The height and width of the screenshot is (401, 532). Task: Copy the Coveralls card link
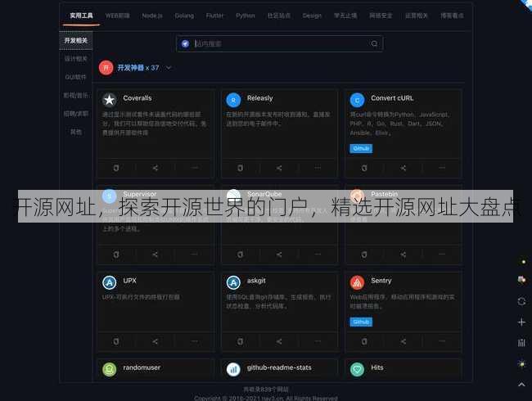click(116, 168)
